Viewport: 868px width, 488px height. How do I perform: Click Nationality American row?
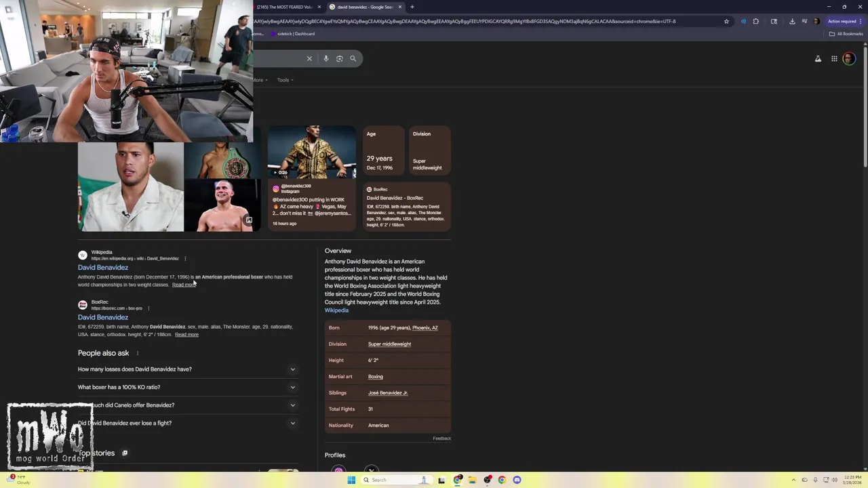pyautogui.click(x=388, y=426)
